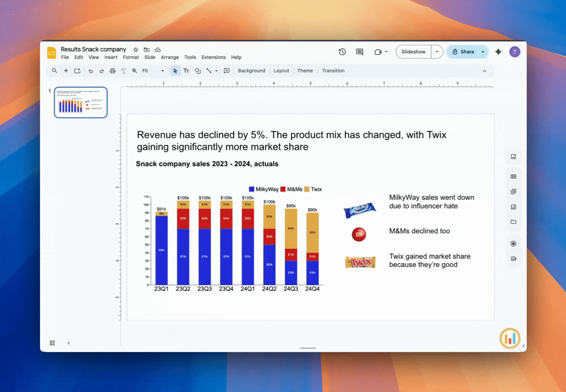
Task: Collapse the toolbar with the chevron
Action: [484, 71]
